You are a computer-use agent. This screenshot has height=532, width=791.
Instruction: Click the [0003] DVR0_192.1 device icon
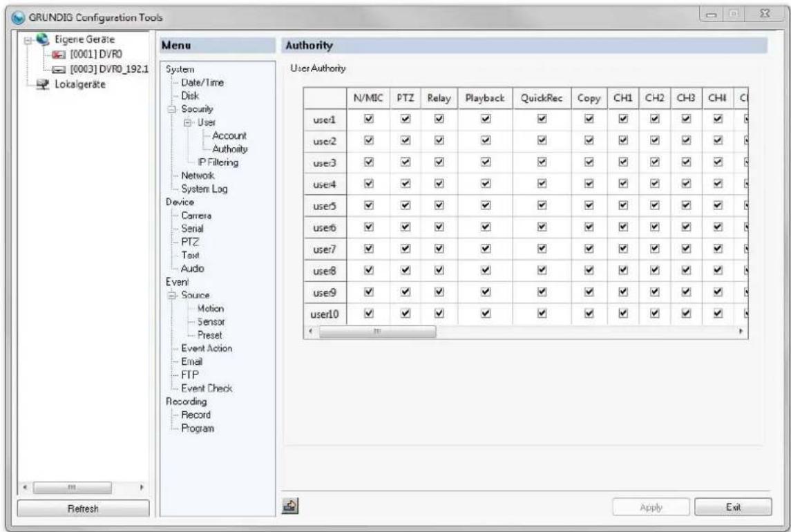click(59, 70)
